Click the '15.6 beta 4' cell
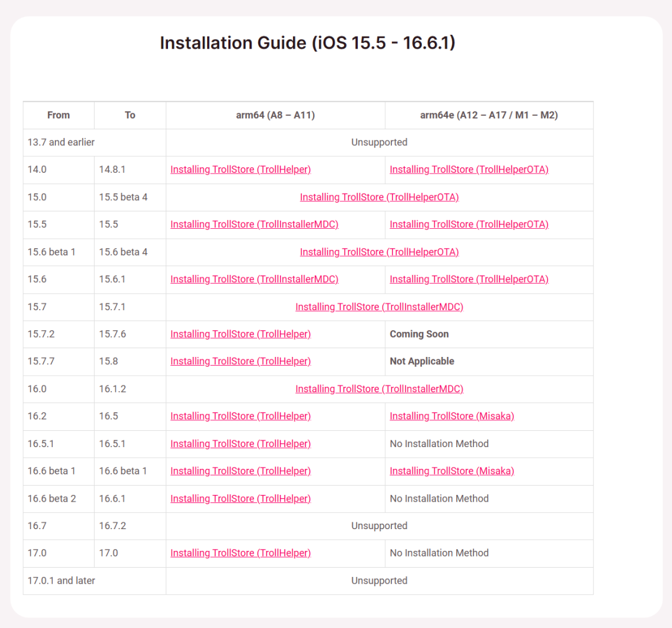 pos(130,252)
